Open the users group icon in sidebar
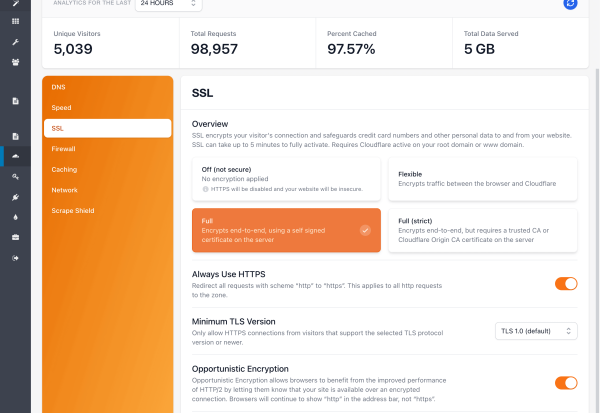Viewport: 600px width, 413px height. pos(15,62)
